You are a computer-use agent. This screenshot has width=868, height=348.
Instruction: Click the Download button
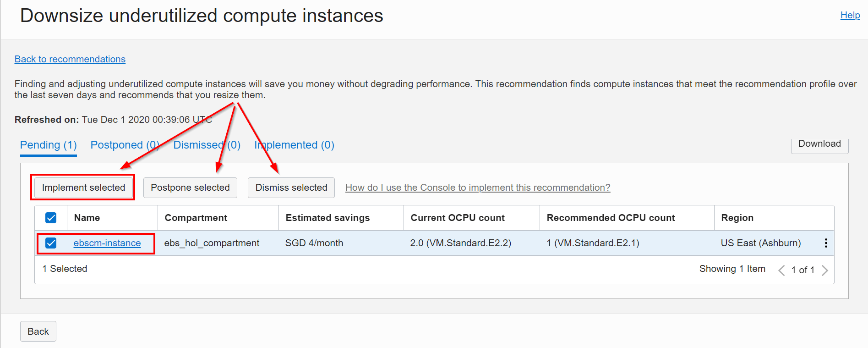pyautogui.click(x=819, y=143)
